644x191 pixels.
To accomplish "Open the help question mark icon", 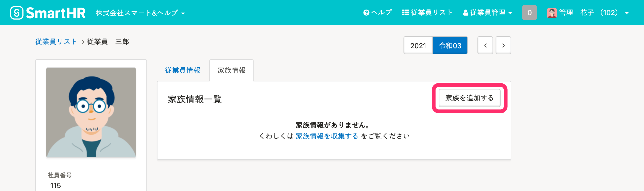I will [x=366, y=13].
